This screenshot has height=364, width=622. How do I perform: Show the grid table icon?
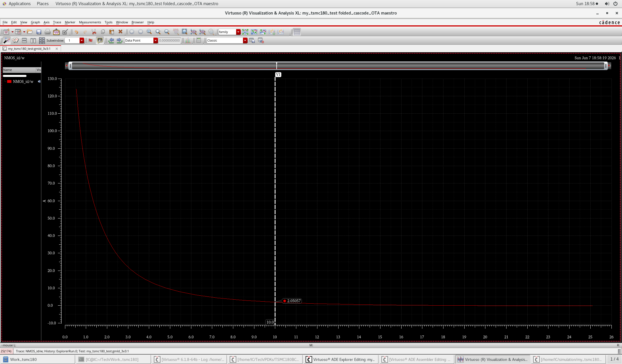coord(297,32)
